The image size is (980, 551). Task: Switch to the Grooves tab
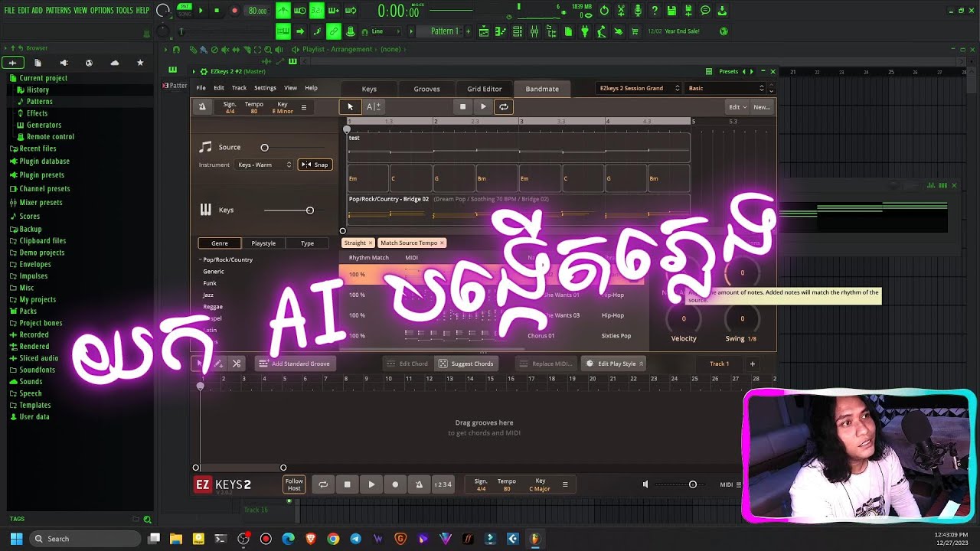click(426, 89)
